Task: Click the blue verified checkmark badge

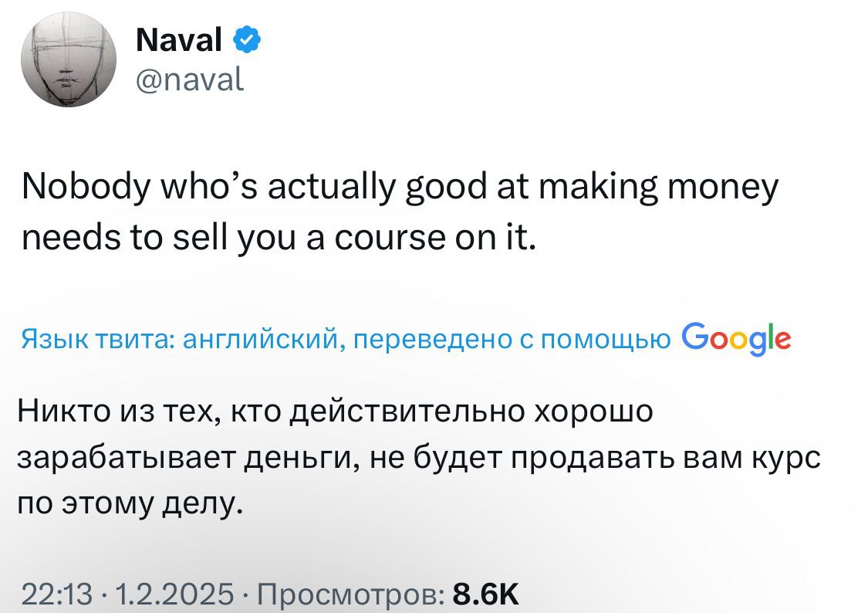Action: click(x=246, y=39)
